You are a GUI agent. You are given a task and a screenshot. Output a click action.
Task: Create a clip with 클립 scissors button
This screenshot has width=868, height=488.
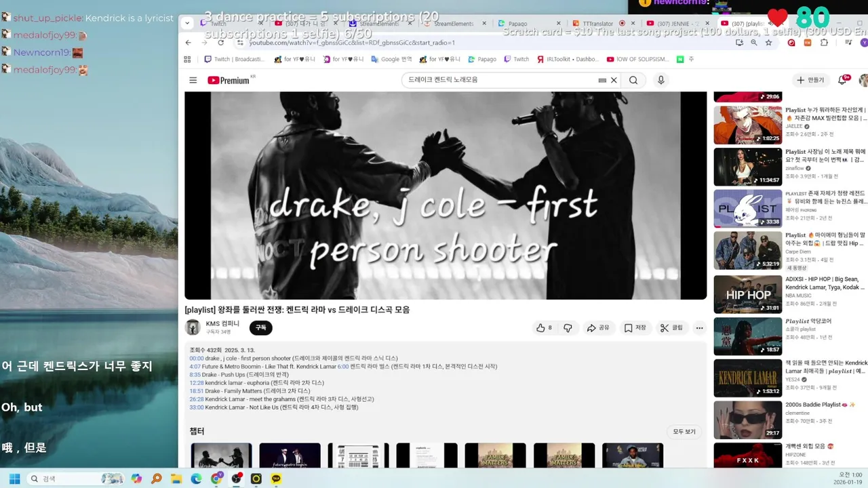pyautogui.click(x=672, y=328)
